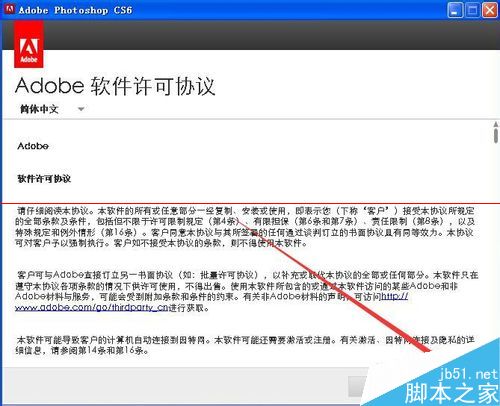The height and width of the screenshot is (406, 500).
Task: Click the bold 软件许可协议 subheading
Action: [44, 179]
